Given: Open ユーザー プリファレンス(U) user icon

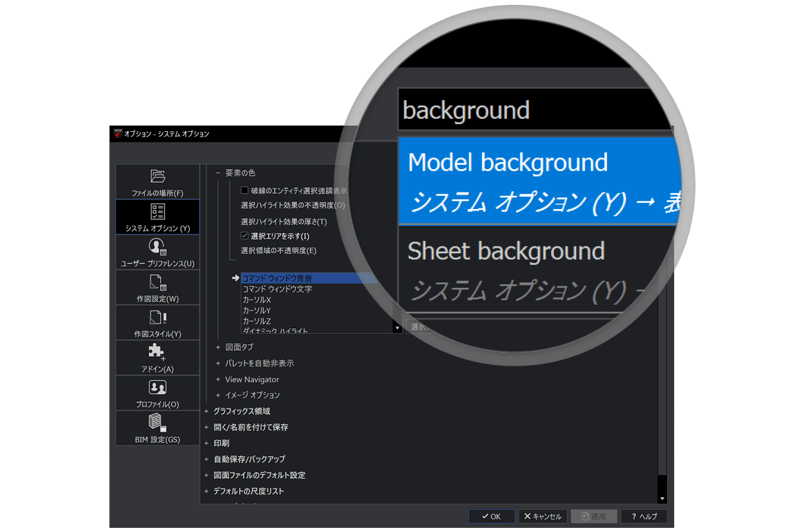Looking at the screenshot, I should tap(157, 246).
